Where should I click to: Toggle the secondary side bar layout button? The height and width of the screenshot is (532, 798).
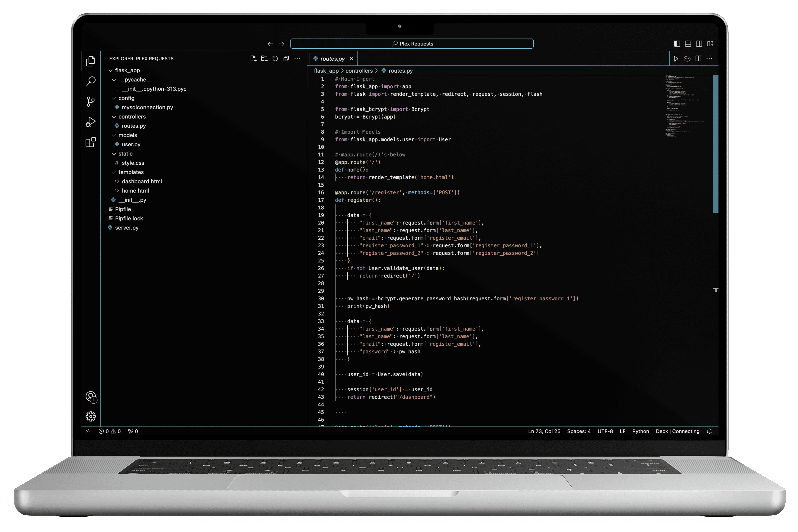(x=699, y=44)
